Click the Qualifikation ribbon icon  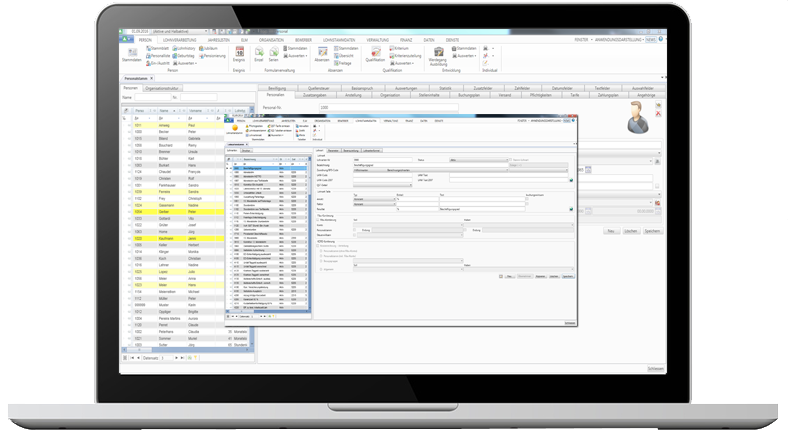(x=375, y=52)
